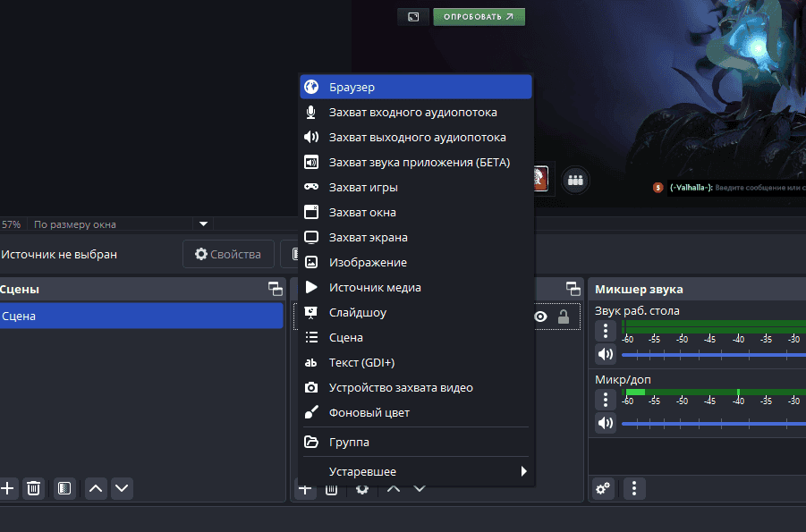The height and width of the screenshot is (532, 806).
Task: Click the Свойства button
Action: pyautogui.click(x=227, y=254)
